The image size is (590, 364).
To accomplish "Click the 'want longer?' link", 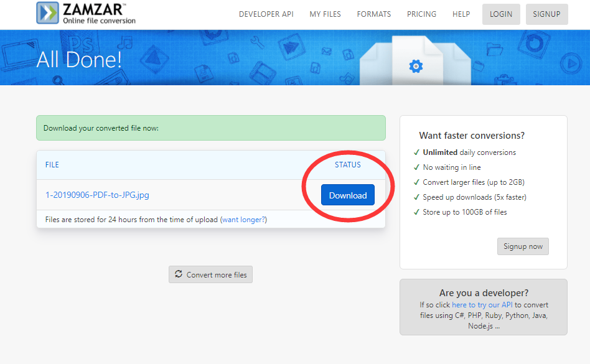I will pos(243,220).
